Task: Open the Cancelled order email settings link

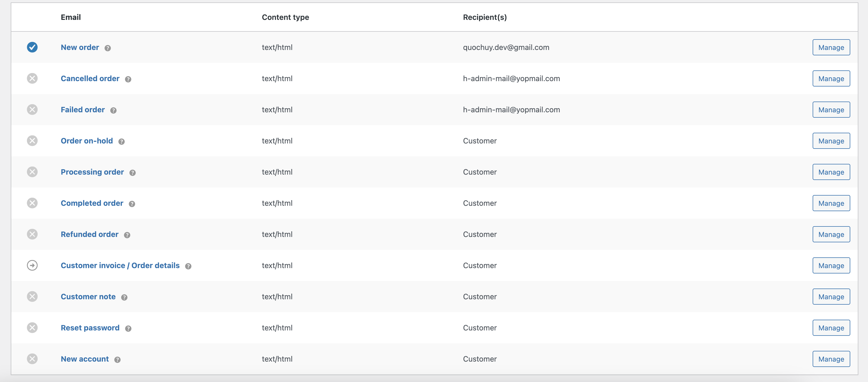Action: pyautogui.click(x=90, y=78)
